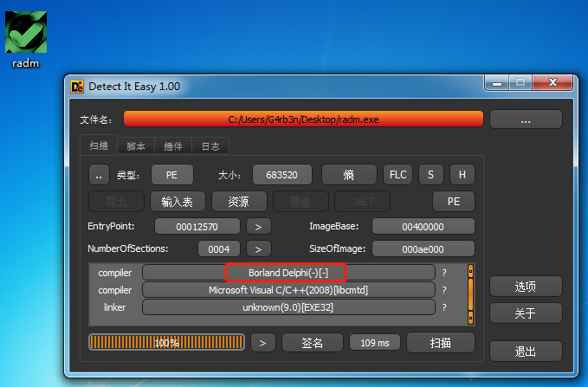Open the 输入表 imports button
The height and width of the screenshot is (387, 588).
[x=178, y=202]
